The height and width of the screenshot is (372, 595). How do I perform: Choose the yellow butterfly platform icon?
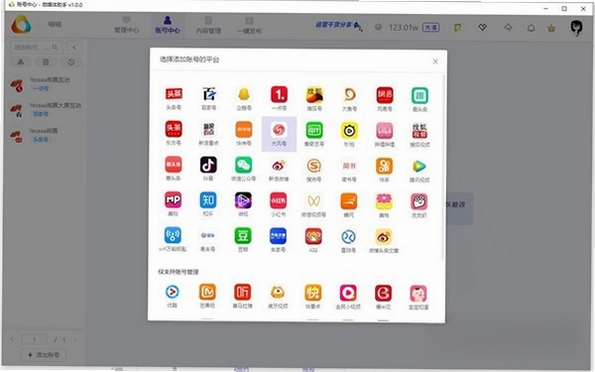(x=314, y=201)
